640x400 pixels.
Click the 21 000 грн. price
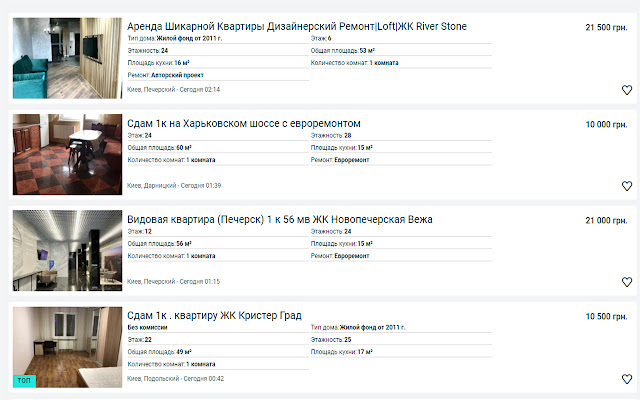click(605, 219)
